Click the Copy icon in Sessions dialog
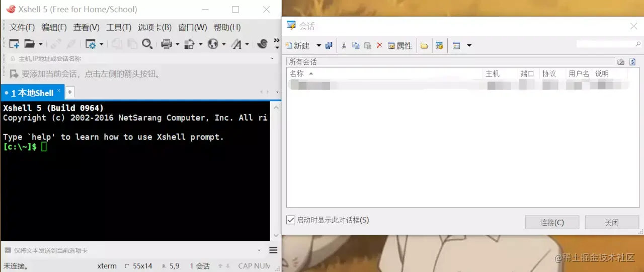 (x=356, y=45)
